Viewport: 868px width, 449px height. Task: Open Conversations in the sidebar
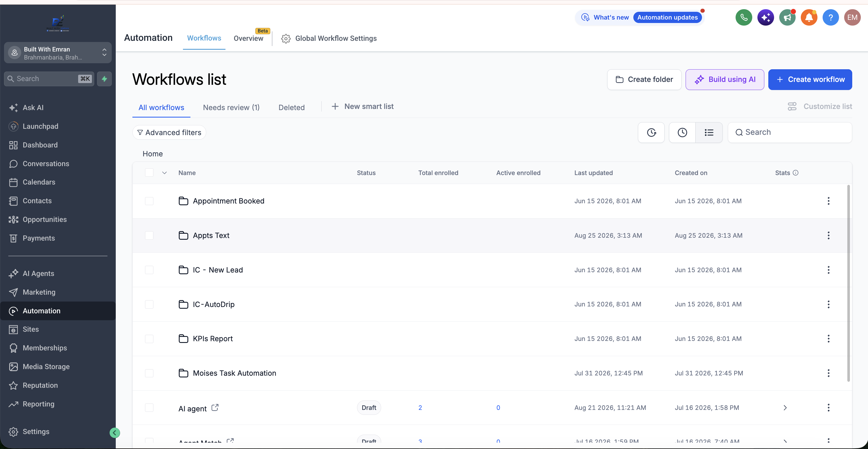[46, 164]
